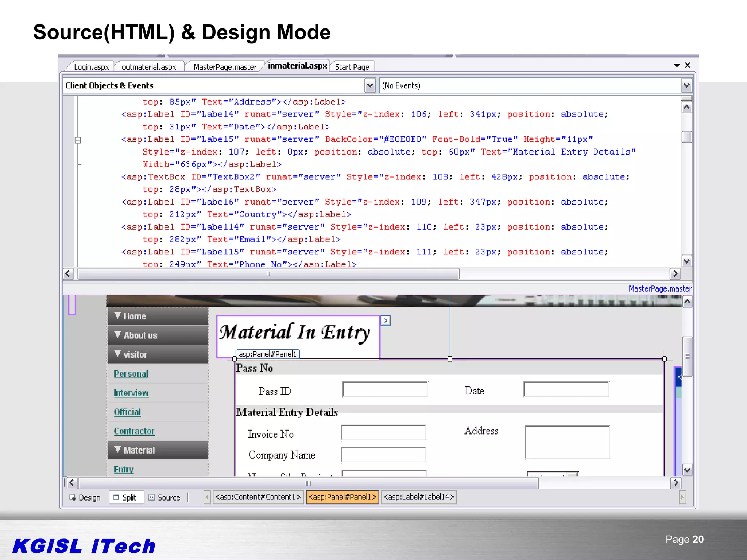Screen dimensions: 747x560
Task: Click design pane horizontal scroll thumb
Action: coord(308,483)
